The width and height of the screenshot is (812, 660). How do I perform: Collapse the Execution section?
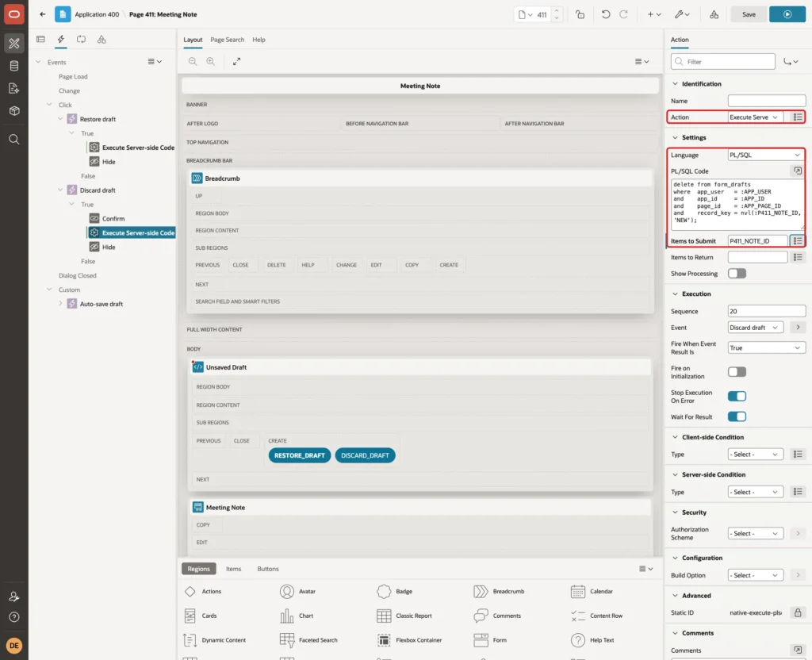[675, 294]
